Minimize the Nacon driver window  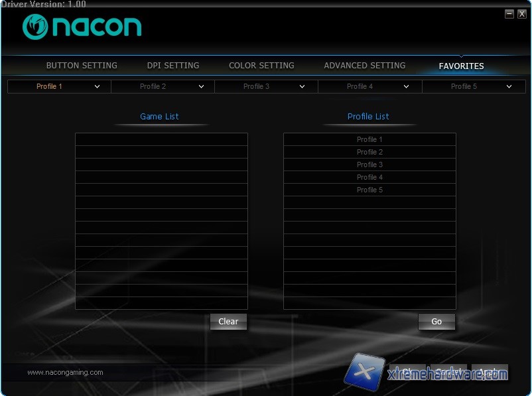coord(509,13)
